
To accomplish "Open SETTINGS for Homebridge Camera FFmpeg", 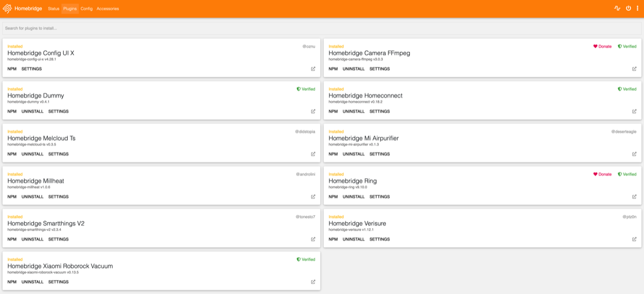I will tap(379, 69).
